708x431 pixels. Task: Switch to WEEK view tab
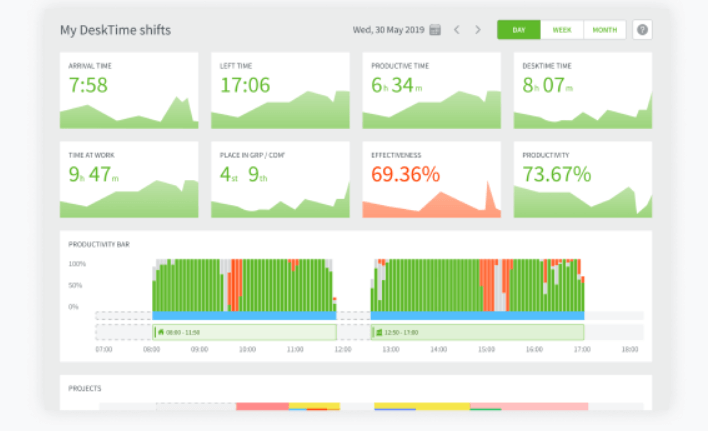562,30
